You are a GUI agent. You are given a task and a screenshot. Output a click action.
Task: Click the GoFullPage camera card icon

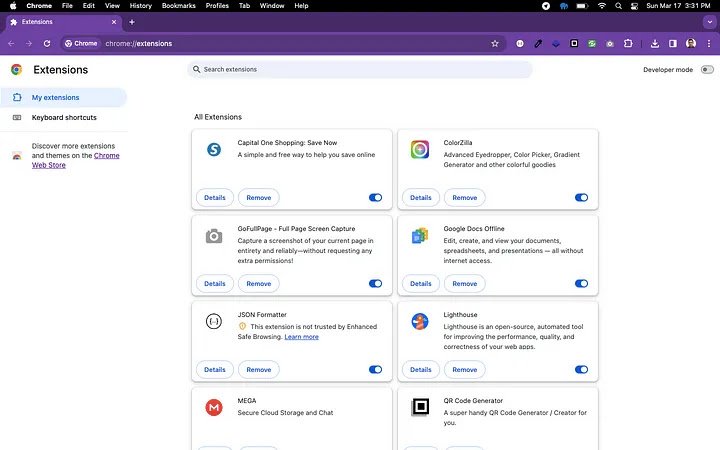(214, 236)
